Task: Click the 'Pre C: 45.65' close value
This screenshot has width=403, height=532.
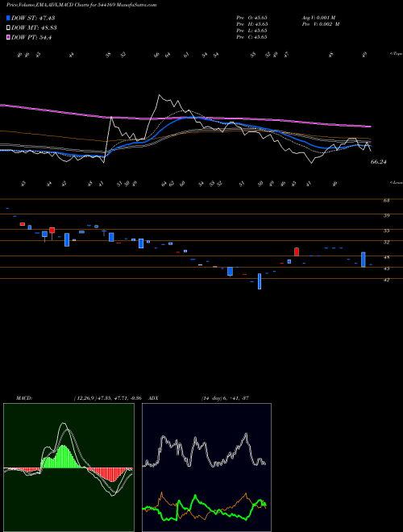Action: (252, 37)
